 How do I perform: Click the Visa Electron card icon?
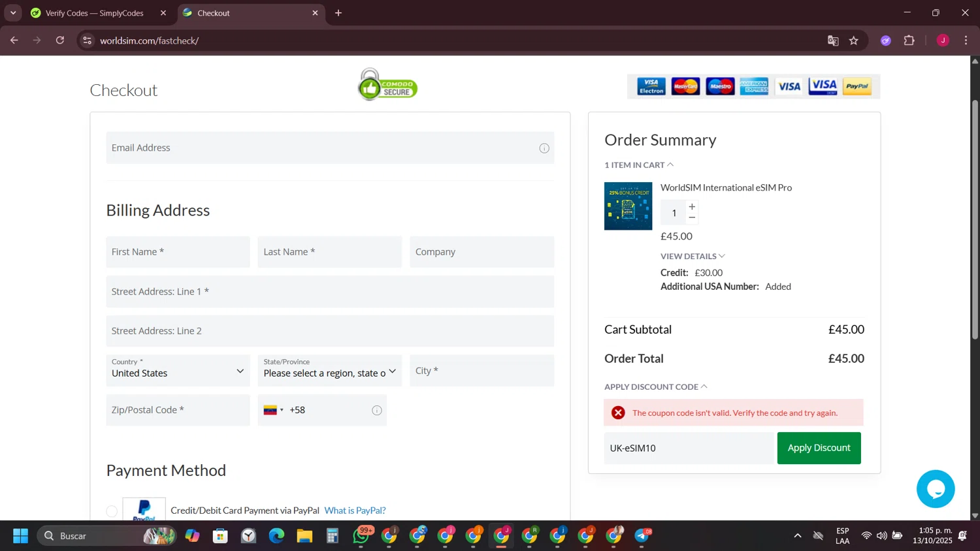(651, 86)
